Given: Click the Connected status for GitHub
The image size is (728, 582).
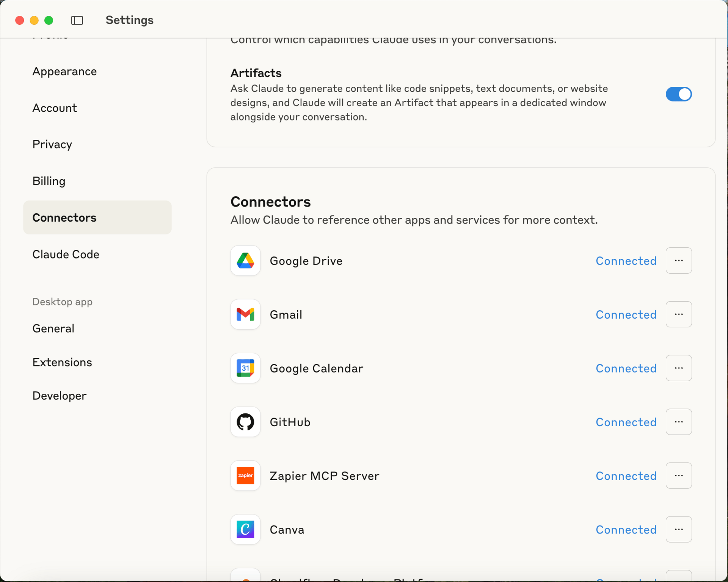Looking at the screenshot, I should point(626,422).
